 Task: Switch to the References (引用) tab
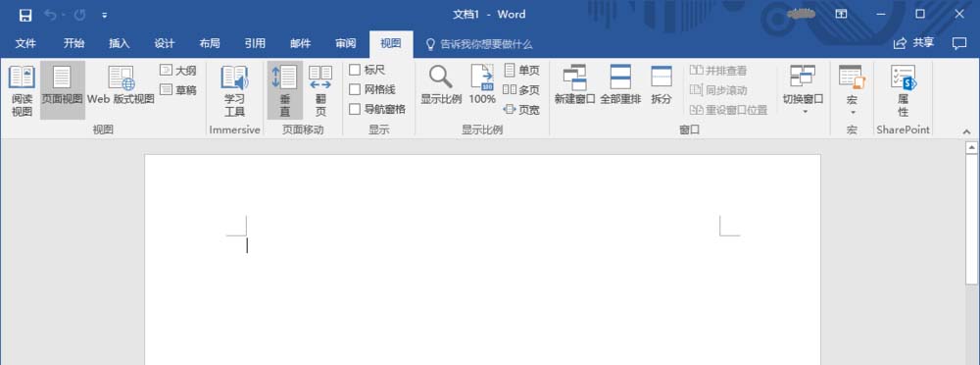(255, 44)
